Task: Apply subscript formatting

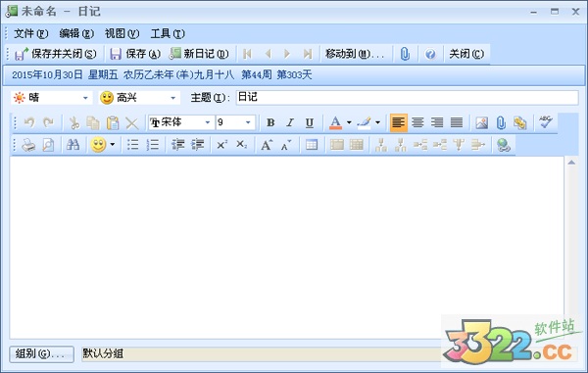Action: (241, 145)
